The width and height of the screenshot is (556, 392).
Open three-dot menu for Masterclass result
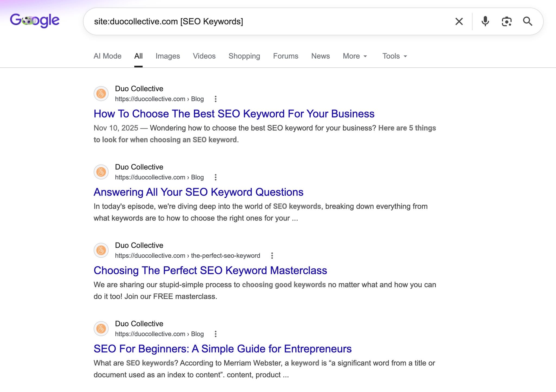pos(272,256)
